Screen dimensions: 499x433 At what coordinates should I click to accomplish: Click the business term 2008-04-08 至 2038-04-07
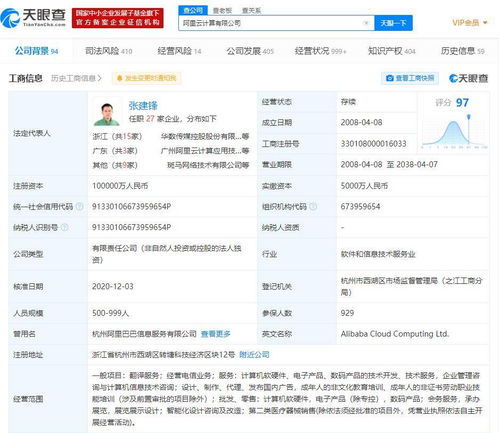click(389, 164)
